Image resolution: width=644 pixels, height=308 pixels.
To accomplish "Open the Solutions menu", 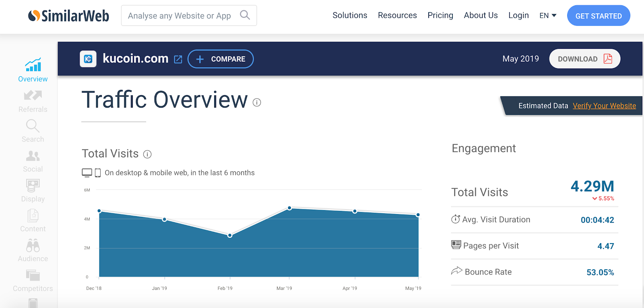I will 350,15.
